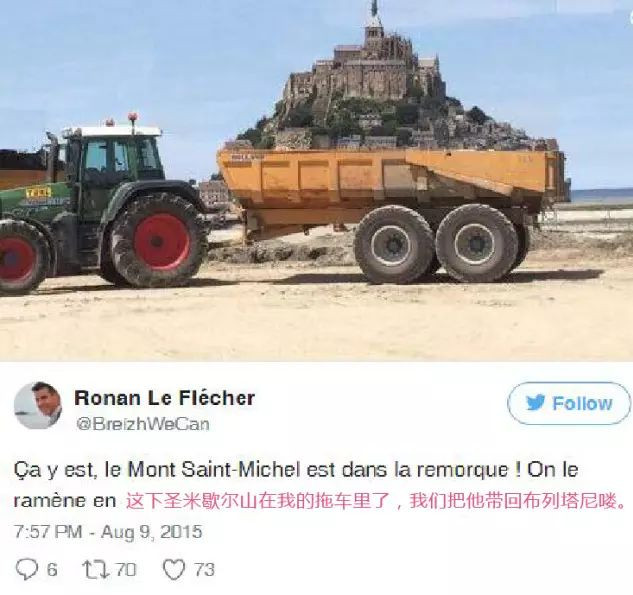This screenshot has height=595, width=633.
Task: Open the @BreizhWeCan handle link
Action: (143, 424)
